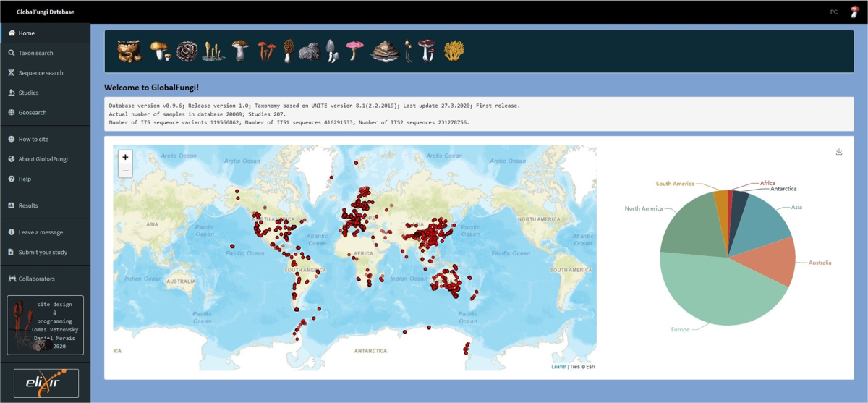The width and height of the screenshot is (868, 403).
Task: Open the Studies page
Action: pyautogui.click(x=29, y=93)
